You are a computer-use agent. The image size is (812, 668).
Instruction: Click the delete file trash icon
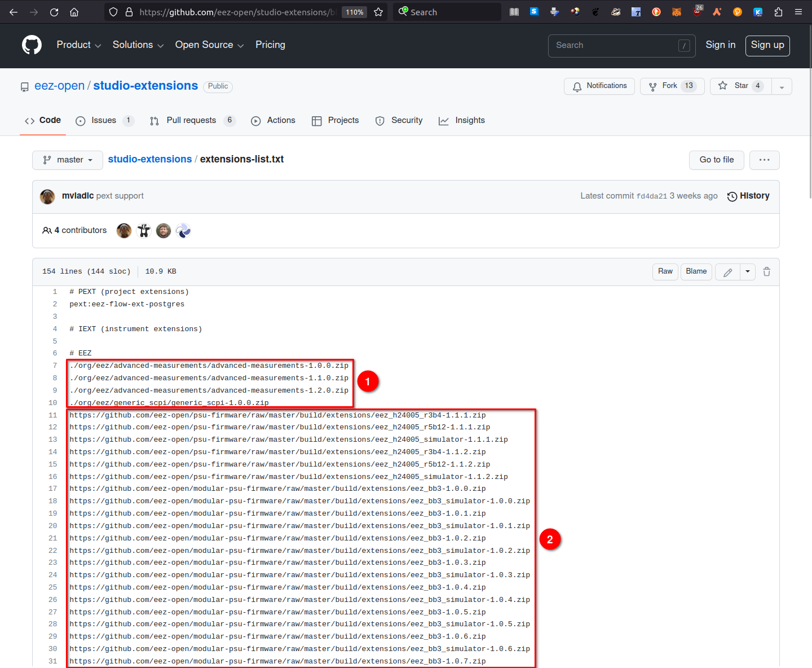coord(767,272)
